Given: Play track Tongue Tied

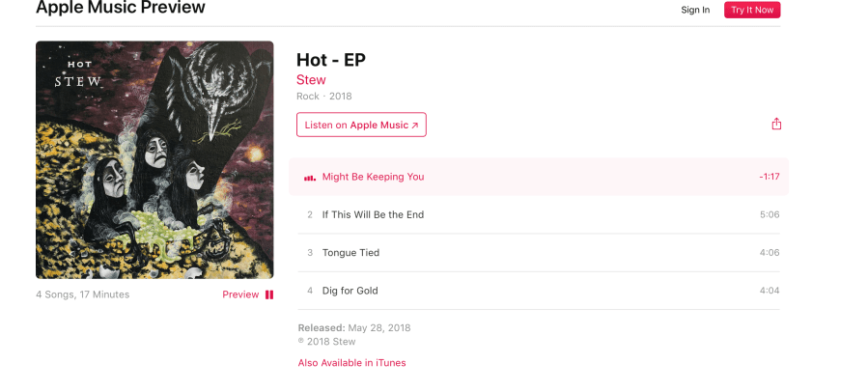Looking at the screenshot, I should click(539, 252).
